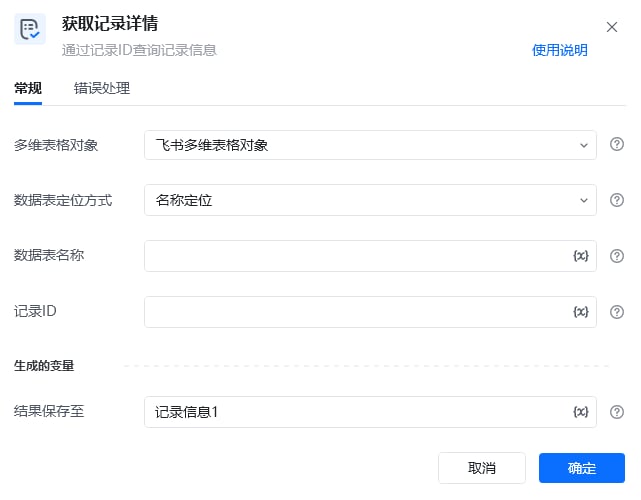Open the 使用说明 link
Image resolution: width=641 pixels, height=500 pixels.
click(x=560, y=50)
